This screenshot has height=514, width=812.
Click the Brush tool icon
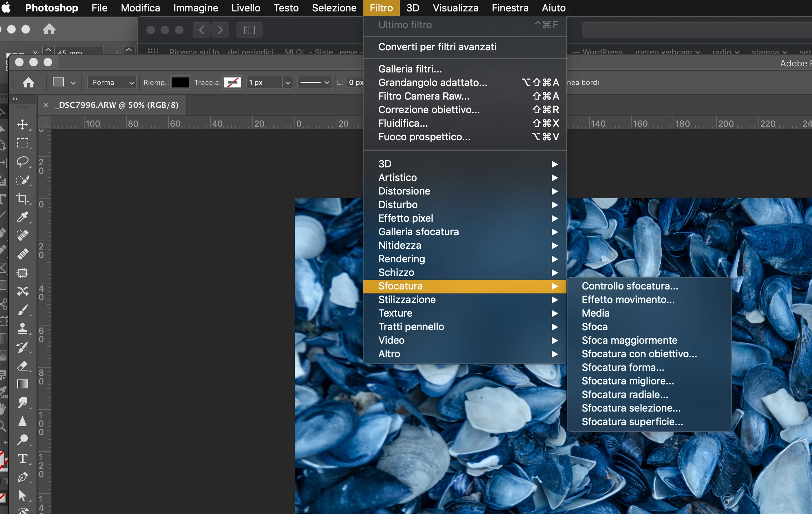coord(22,310)
